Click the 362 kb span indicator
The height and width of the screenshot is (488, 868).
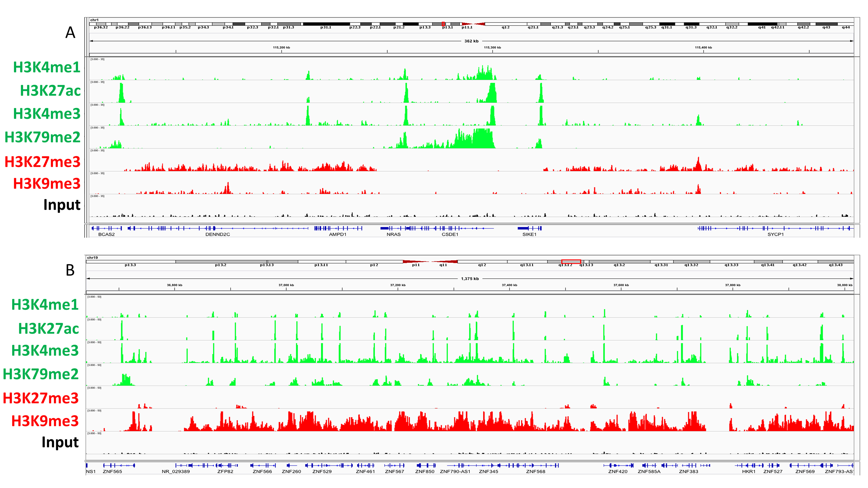[x=471, y=41]
